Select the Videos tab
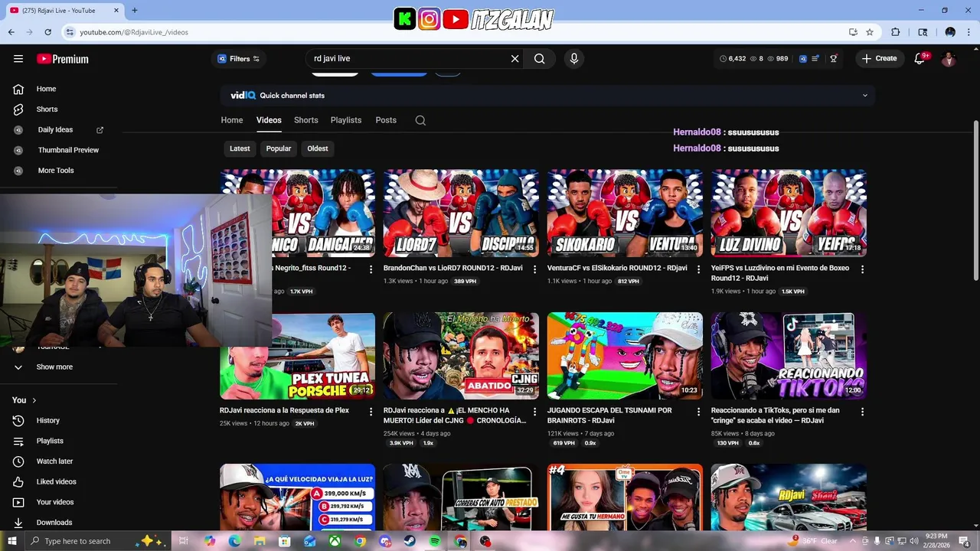Viewport: 980px width, 551px height. click(269, 120)
